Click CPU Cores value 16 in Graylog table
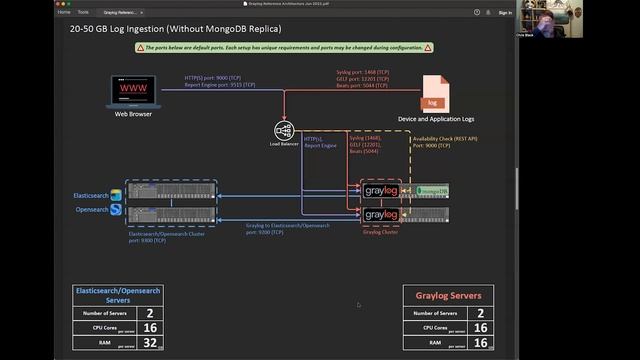The height and width of the screenshot is (360, 640). tap(480, 328)
